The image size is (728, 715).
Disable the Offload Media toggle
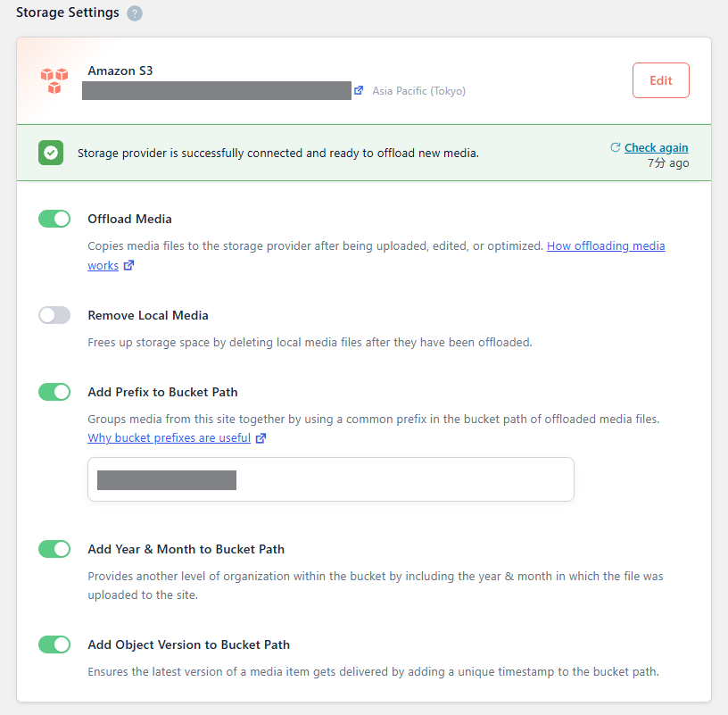(54, 219)
